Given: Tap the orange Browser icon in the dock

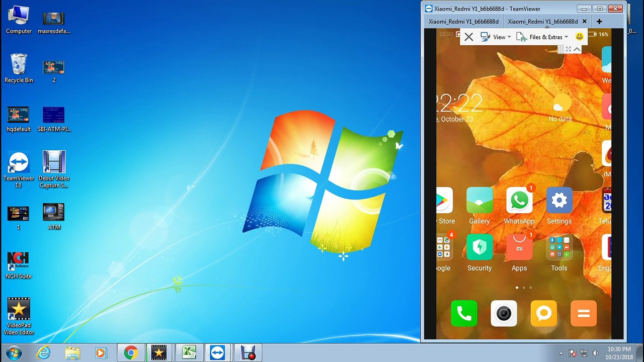Looking at the screenshot, I should (x=583, y=313).
